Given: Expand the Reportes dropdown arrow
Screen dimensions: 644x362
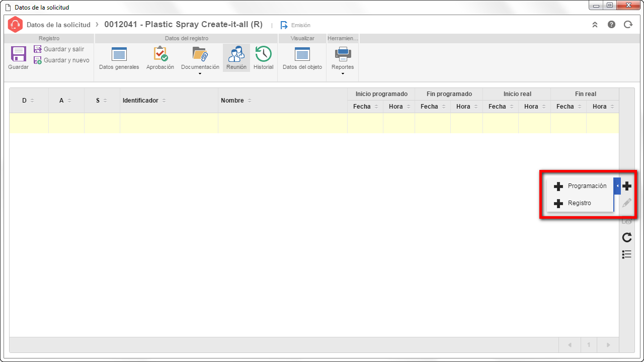Looking at the screenshot, I should coord(343,74).
